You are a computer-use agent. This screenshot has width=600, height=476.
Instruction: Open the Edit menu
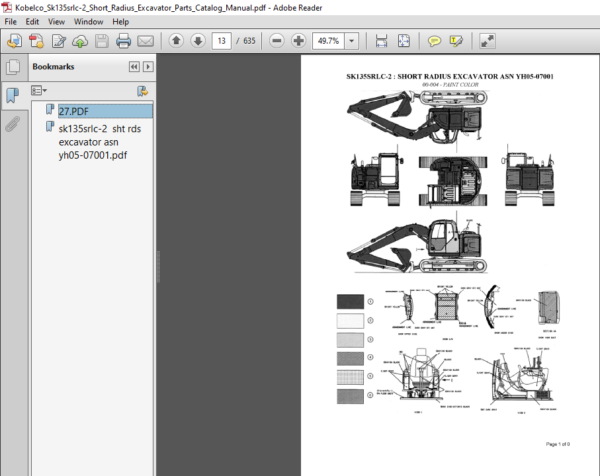pos(32,22)
